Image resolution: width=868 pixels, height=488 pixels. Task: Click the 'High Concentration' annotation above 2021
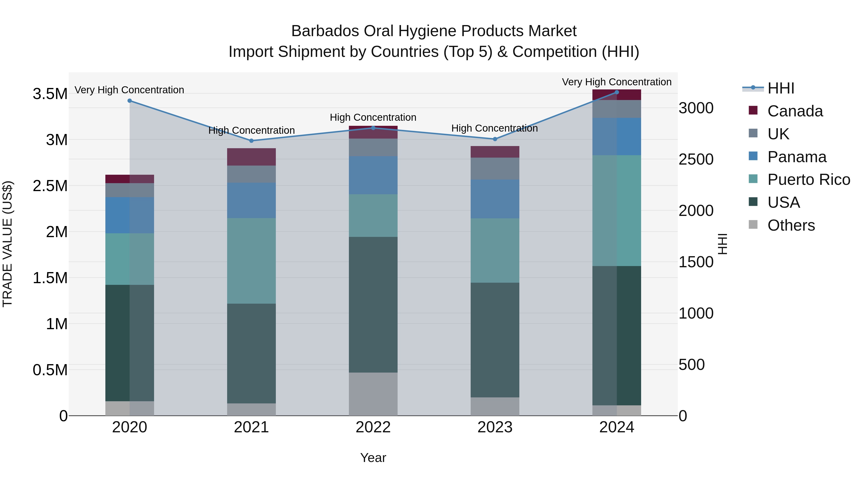pos(251,130)
